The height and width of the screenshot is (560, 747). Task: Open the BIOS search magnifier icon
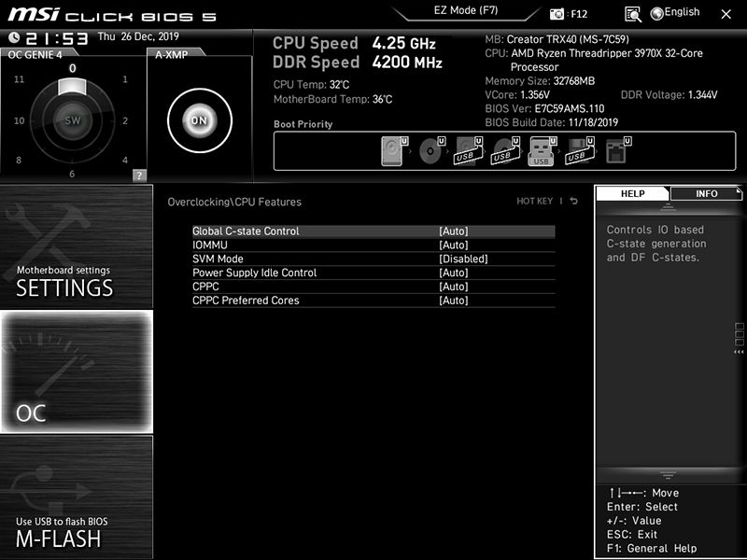(x=633, y=14)
